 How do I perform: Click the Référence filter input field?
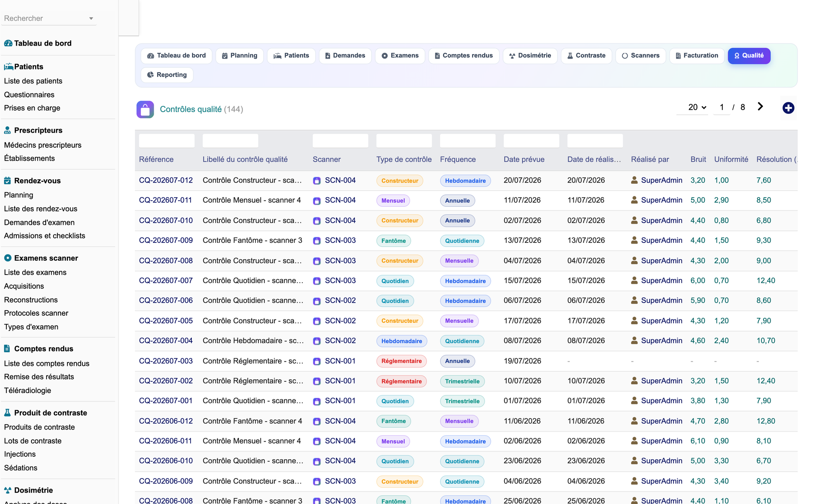coord(167,141)
